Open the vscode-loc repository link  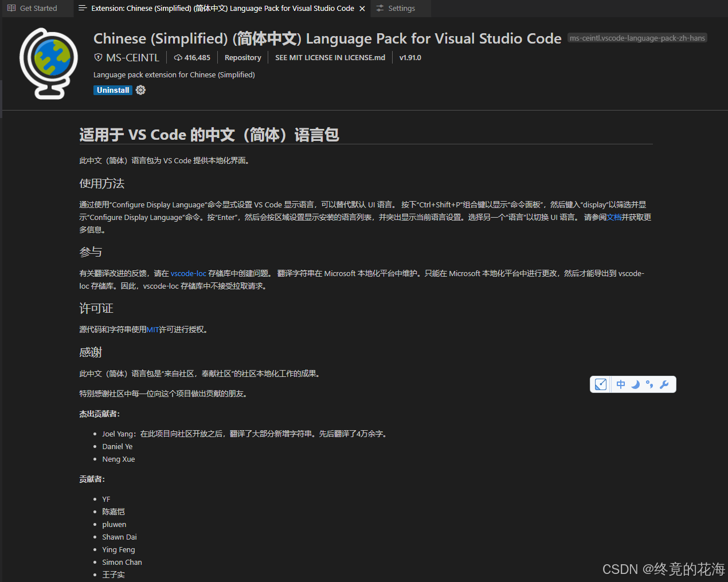point(188,273)
